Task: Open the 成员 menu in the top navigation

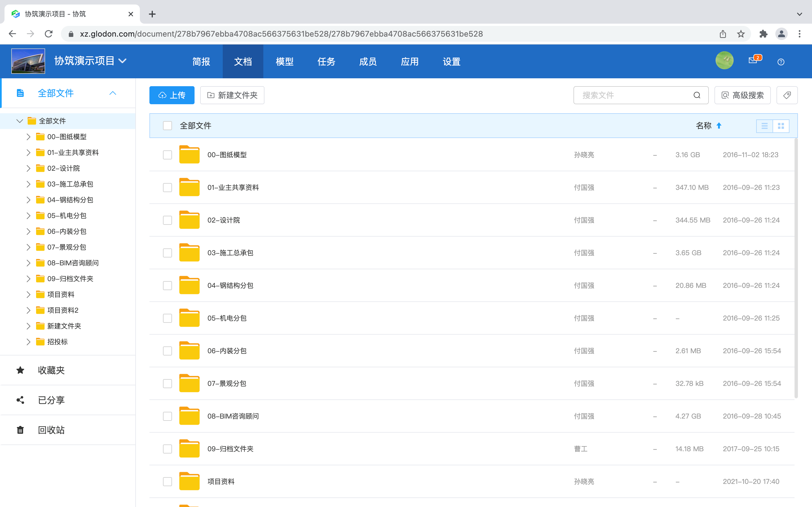Action: (367, 61)
